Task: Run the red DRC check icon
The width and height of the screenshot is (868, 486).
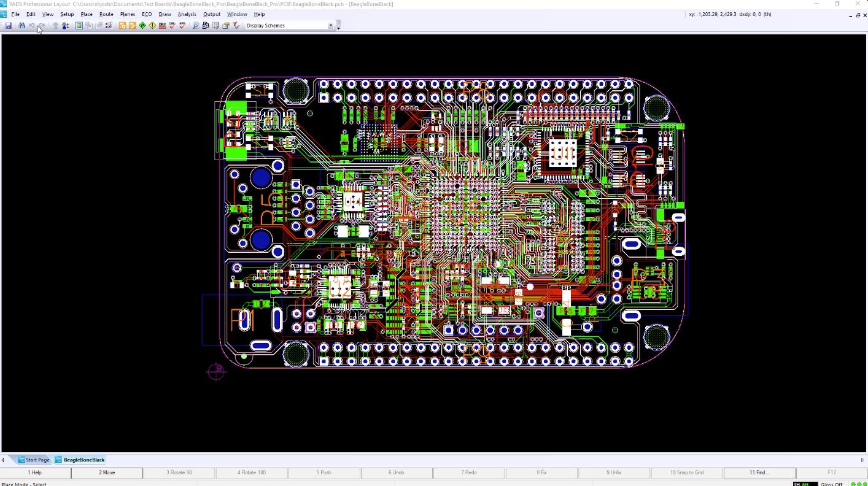Action: (163, 26)
